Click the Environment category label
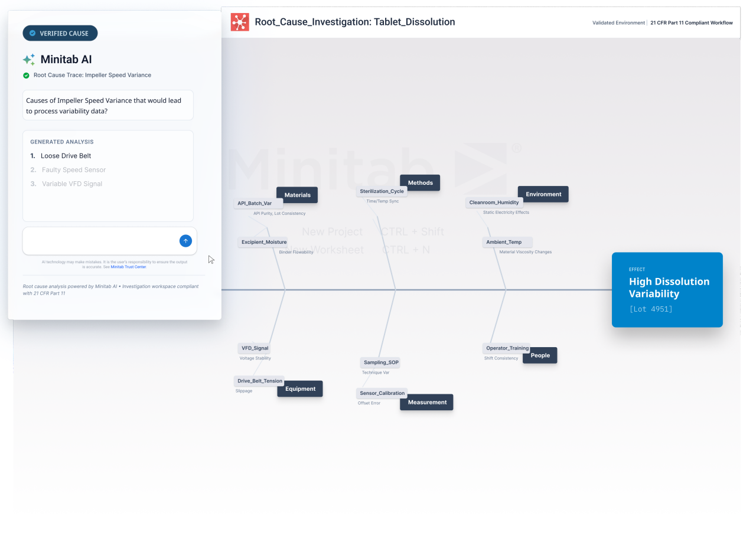Screen dimensions: 756x536 click(x=543, y=194)
